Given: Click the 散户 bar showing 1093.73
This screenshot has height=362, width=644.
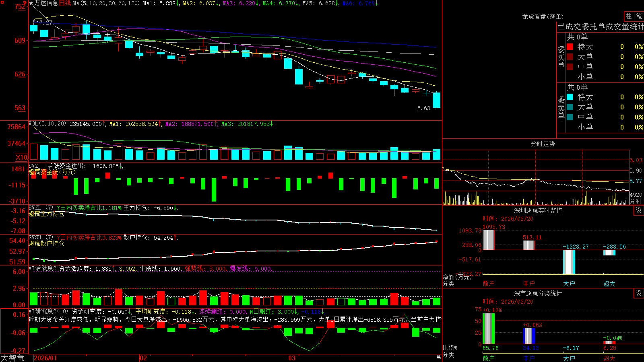Looking at the screenshot, I should coord(489,240).
